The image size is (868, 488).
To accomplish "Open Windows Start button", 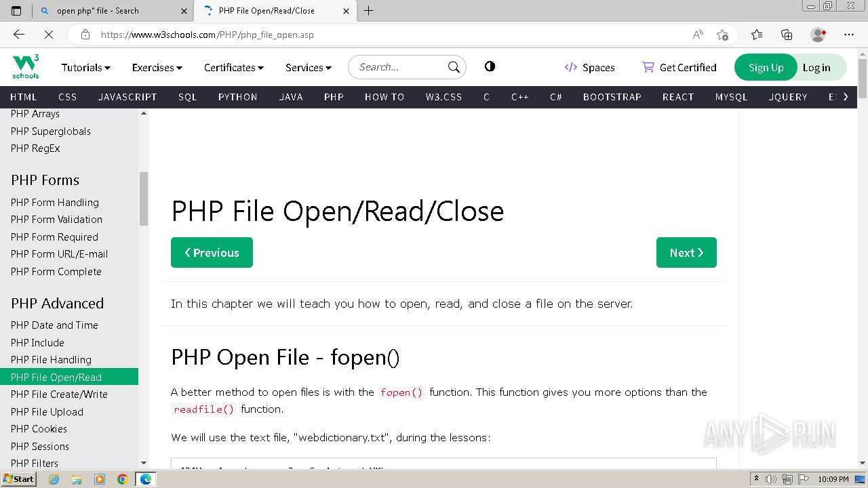I will [x=18, y=479].
